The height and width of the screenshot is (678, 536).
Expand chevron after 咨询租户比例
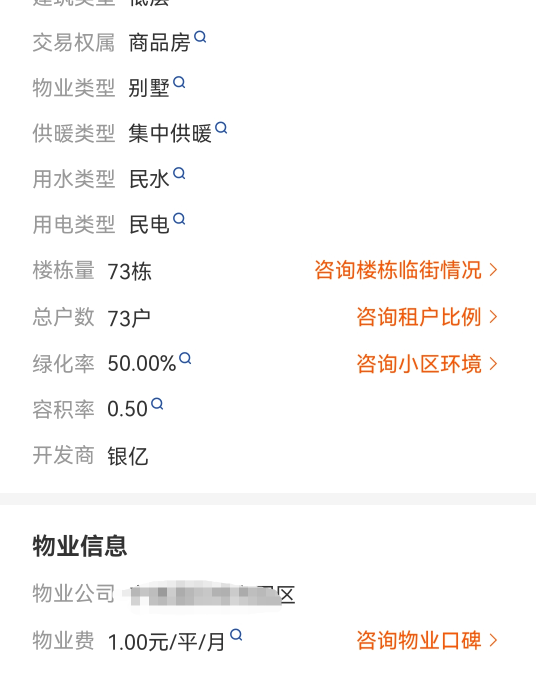(x=493, y=317)
